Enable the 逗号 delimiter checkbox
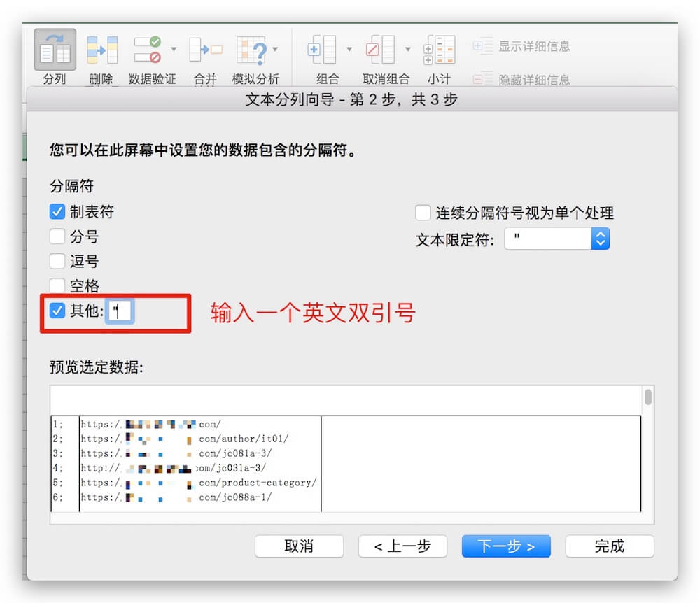 point(57,261)
